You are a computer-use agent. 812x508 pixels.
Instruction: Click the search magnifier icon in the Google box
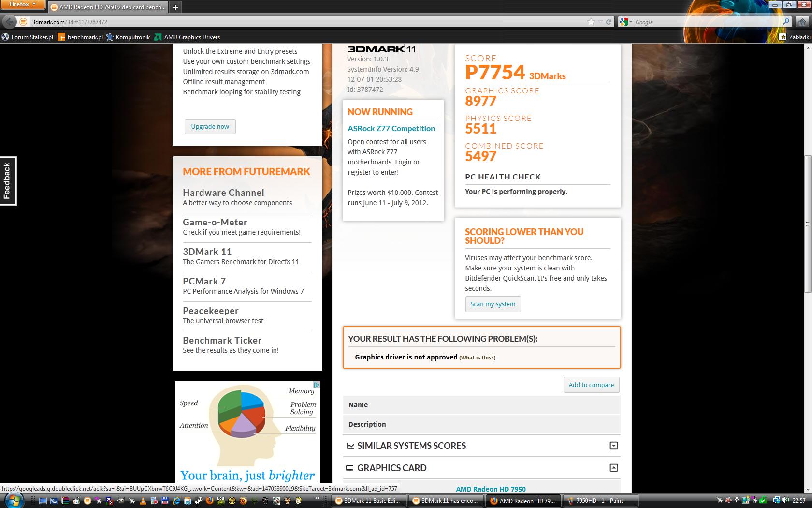coord(786,22)
